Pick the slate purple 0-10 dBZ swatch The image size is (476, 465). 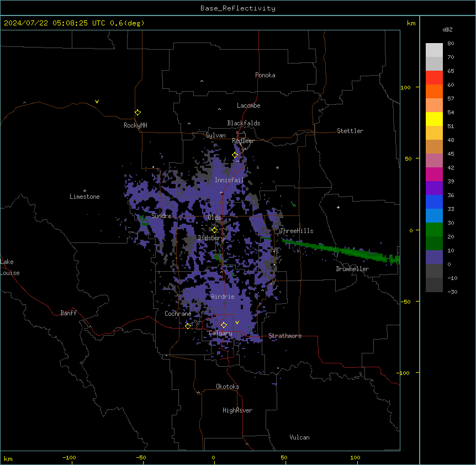[x=434, y=257]
